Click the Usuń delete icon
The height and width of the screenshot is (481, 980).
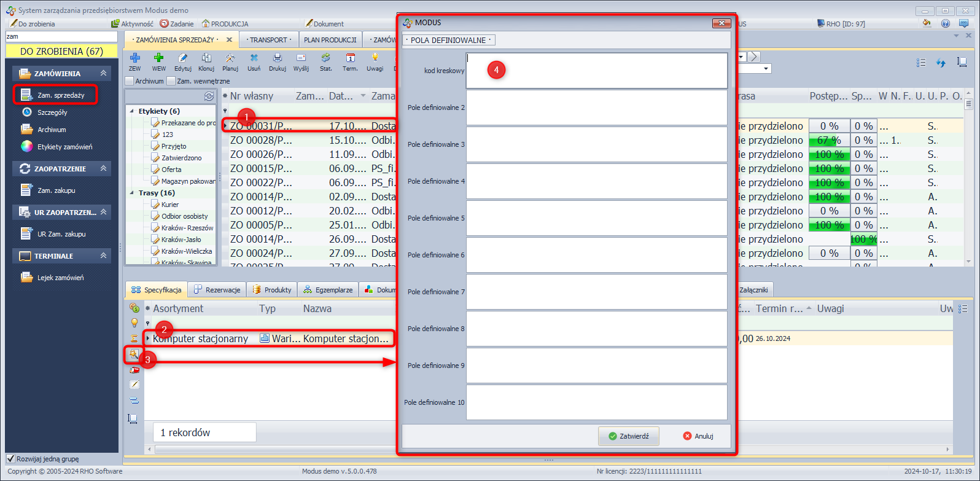point(254,58)
